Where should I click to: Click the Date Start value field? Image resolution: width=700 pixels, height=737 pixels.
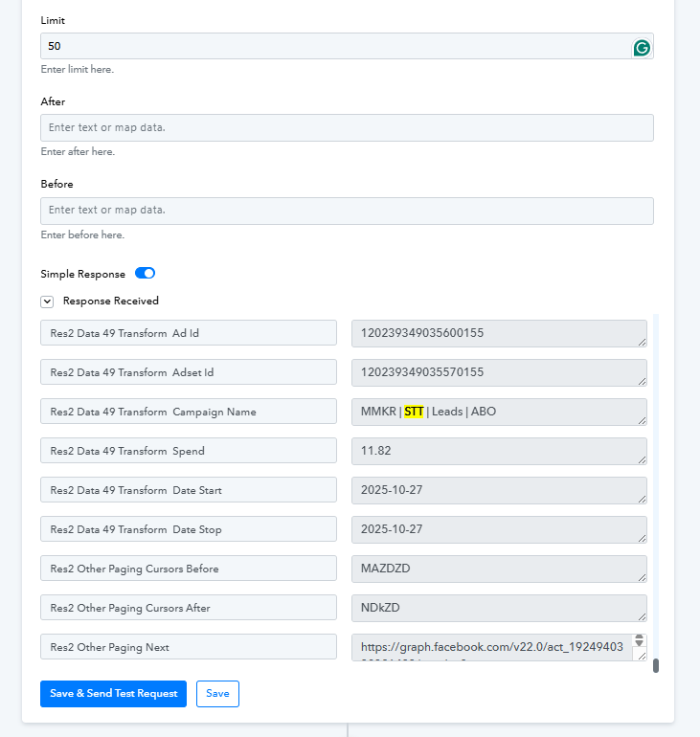499,490
